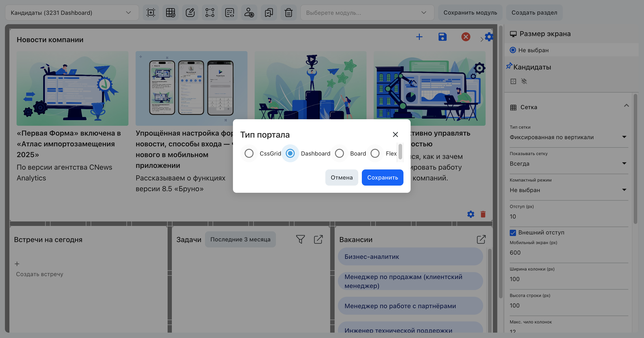Click the add table grid toolbar icon
644x338 pixels.
coord(171,13)
